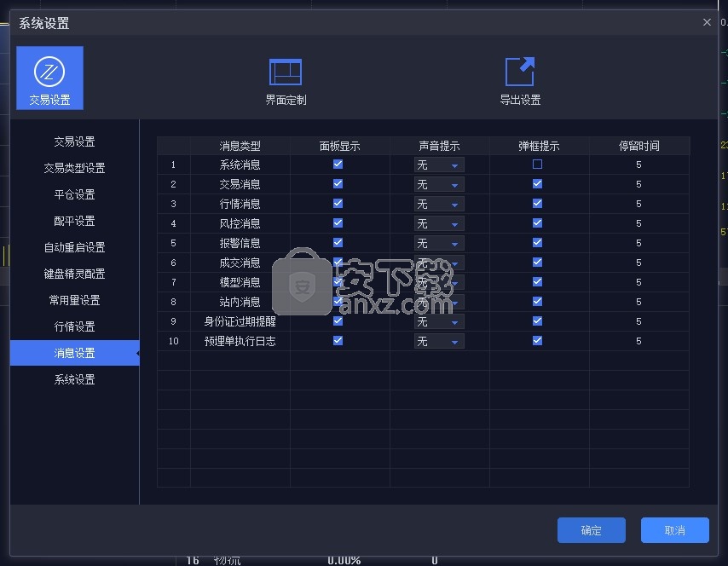Select the 预埋单执行日志 row label
Screen dimensions: 728x566
[x=240, y=341]
